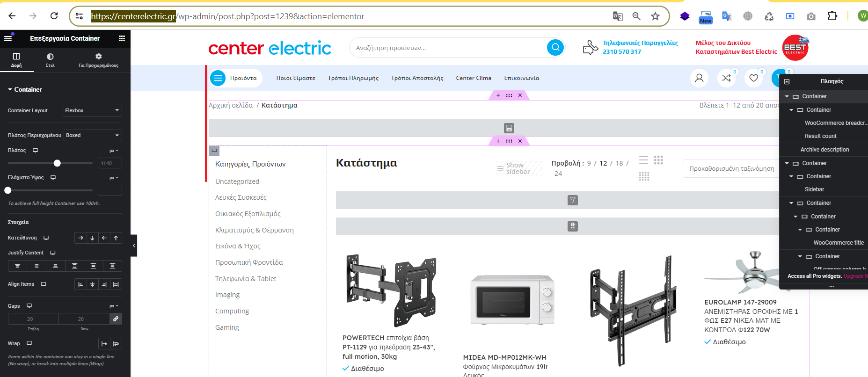Change the Πλάτος unit px selector

[x=114, y=151]
